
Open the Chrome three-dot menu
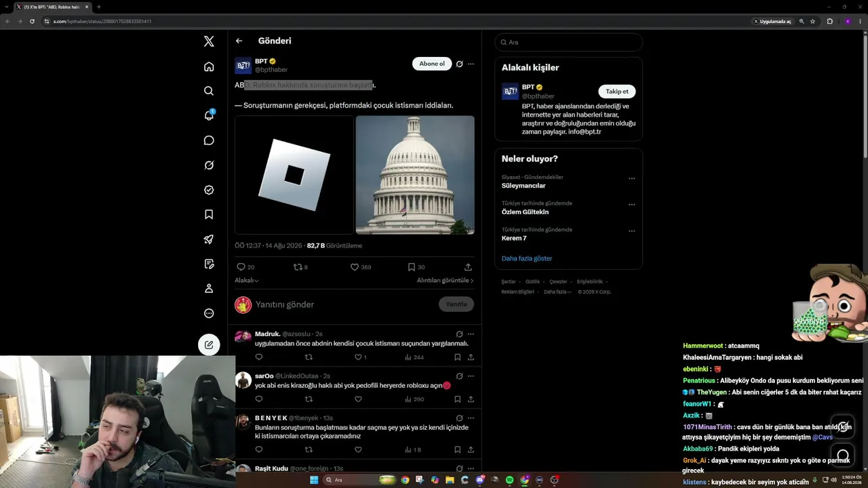[860, 21]
